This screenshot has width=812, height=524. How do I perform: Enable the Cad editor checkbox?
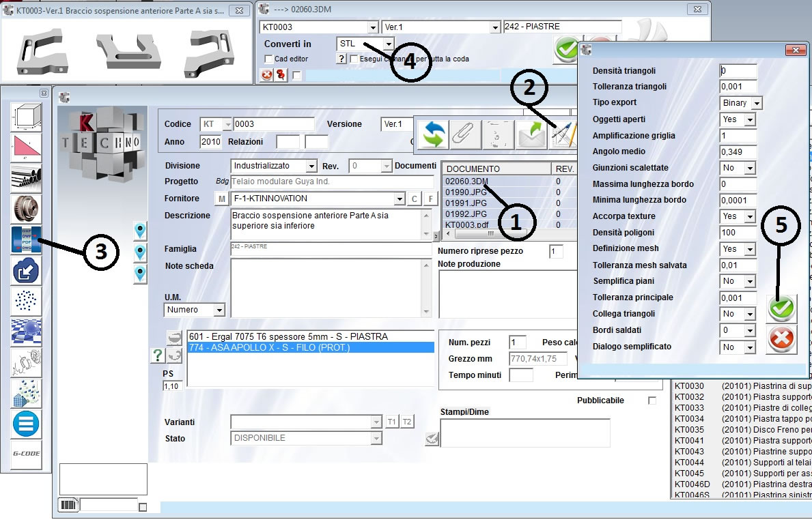[x=268, y=59]
